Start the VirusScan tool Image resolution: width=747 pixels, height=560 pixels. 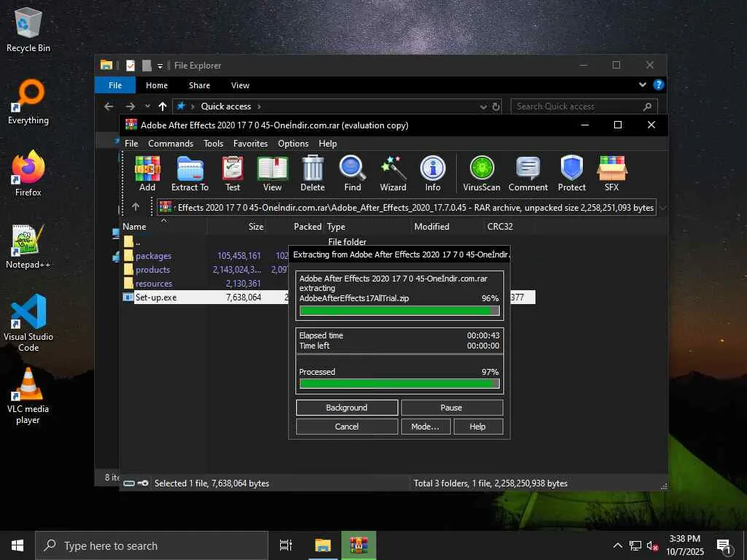click(481, 174)
